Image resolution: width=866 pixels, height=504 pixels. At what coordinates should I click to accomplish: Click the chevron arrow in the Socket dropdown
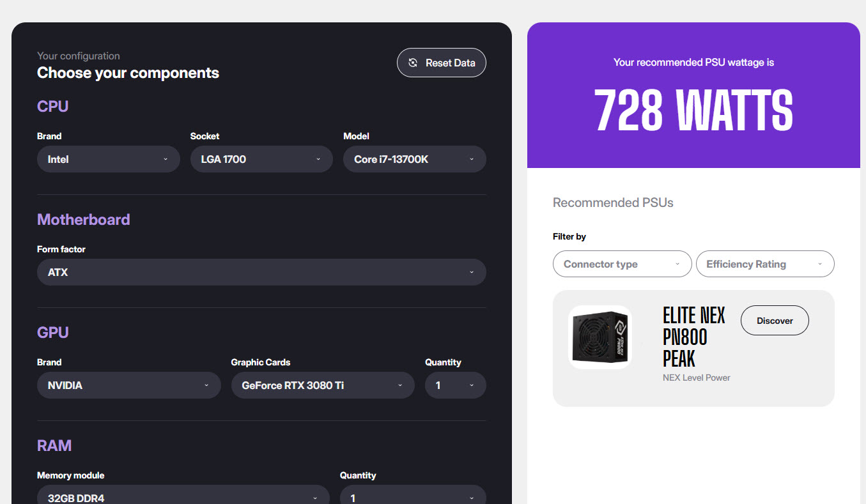tap(318, 159)
